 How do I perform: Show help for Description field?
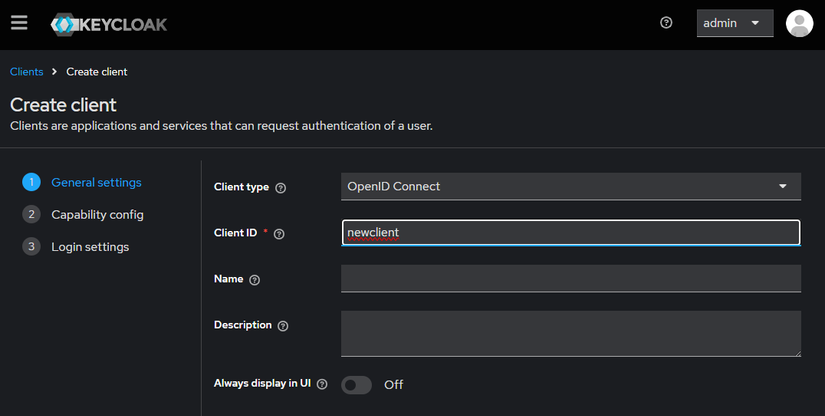tap(283, 326)
